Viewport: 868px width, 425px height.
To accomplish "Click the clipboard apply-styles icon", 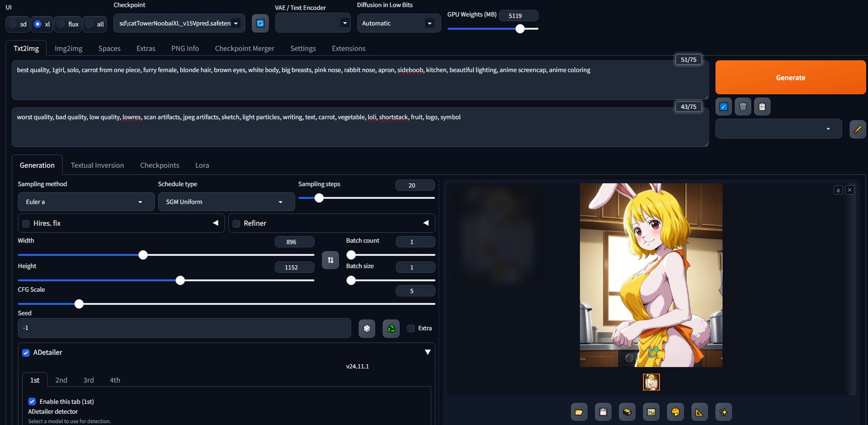I will pos(762,107).
